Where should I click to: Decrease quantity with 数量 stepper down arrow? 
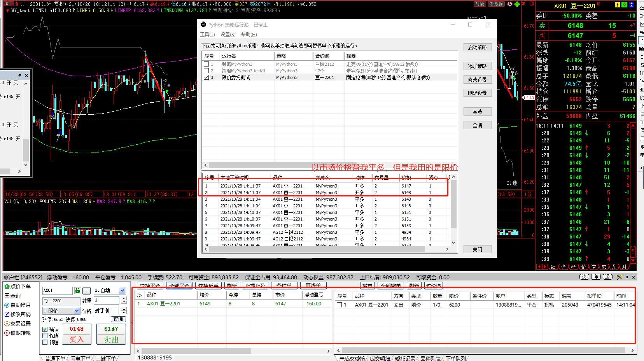tap(124, 302)
